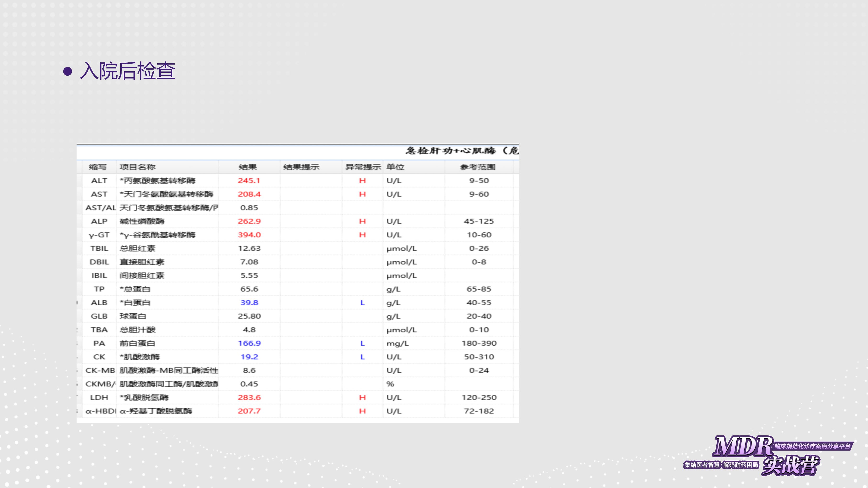The width and height of the screenshot is (868, 488).
Task: Click the 异常提示 column header
Action: tap(363, 167)
